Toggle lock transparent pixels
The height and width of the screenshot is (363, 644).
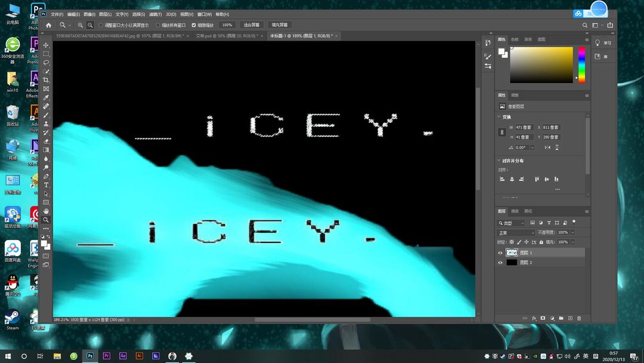pos(512,242)
